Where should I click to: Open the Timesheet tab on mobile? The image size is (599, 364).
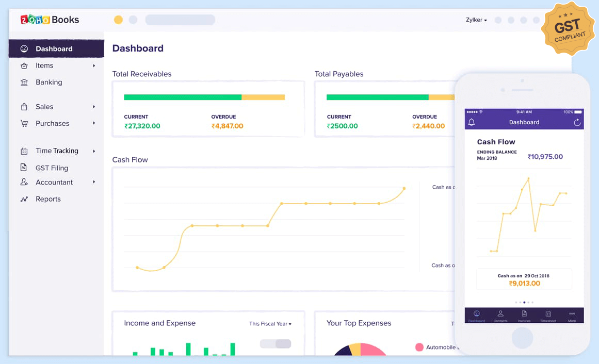tap(548, 315)
